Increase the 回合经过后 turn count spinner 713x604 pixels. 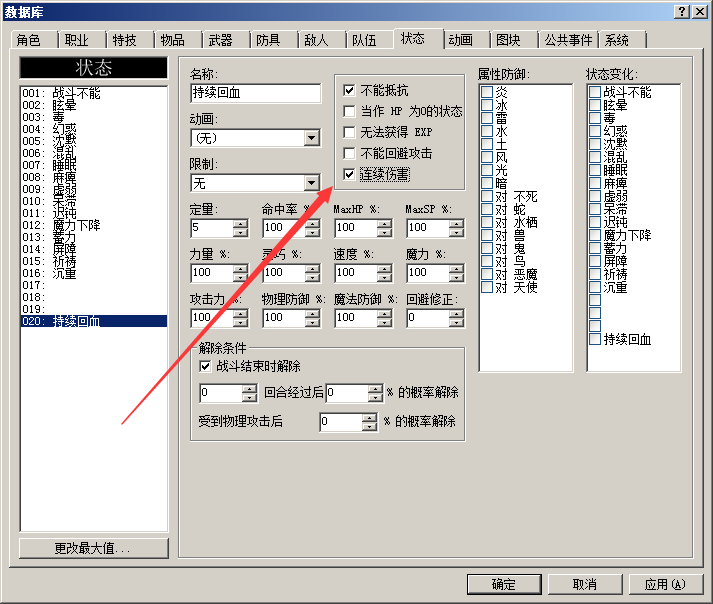point(249,389)
